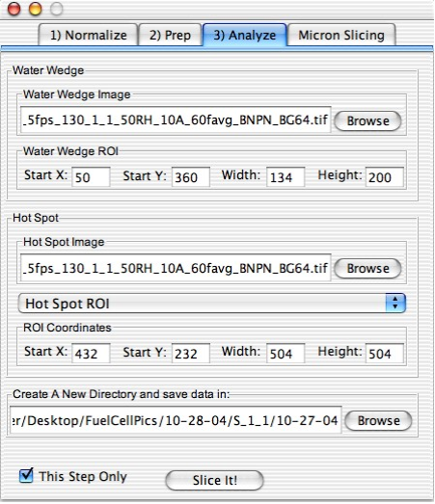Click the Water Wedge Image path field
The width and height of the screenshot is (435, 504).
point(176,119)
